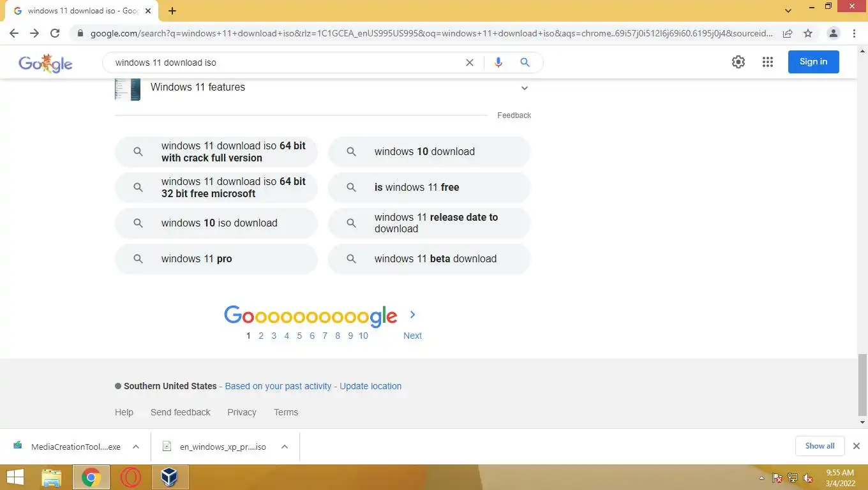Go to Google home via the logo
868x490 pixels.
[x=45, y=63]
